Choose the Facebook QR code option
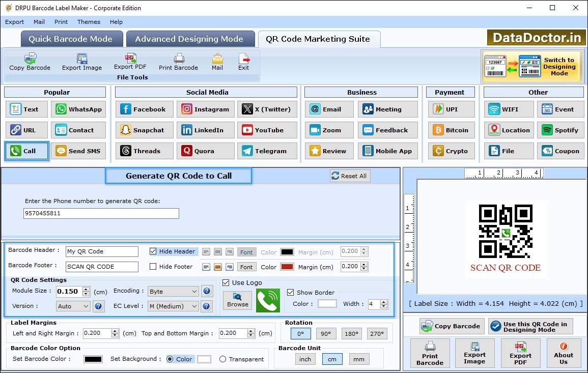The height and width of the screenshot is (373, 588). click(x=145, y=109)
